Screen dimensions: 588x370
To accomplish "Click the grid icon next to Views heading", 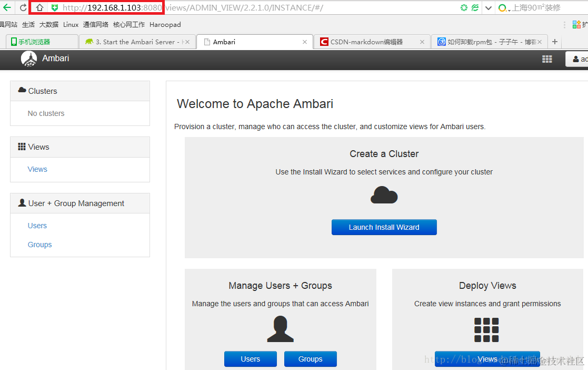I will [x=22, y=147].
